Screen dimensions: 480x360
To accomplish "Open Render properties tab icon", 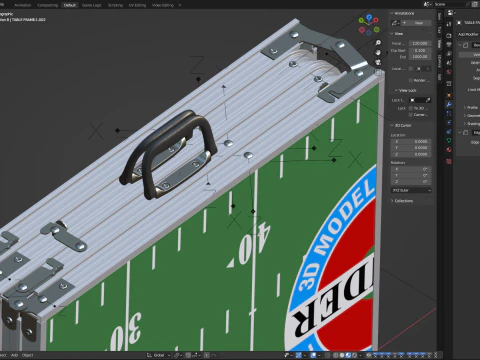I will pyautogui.click(x=449, y=35).
